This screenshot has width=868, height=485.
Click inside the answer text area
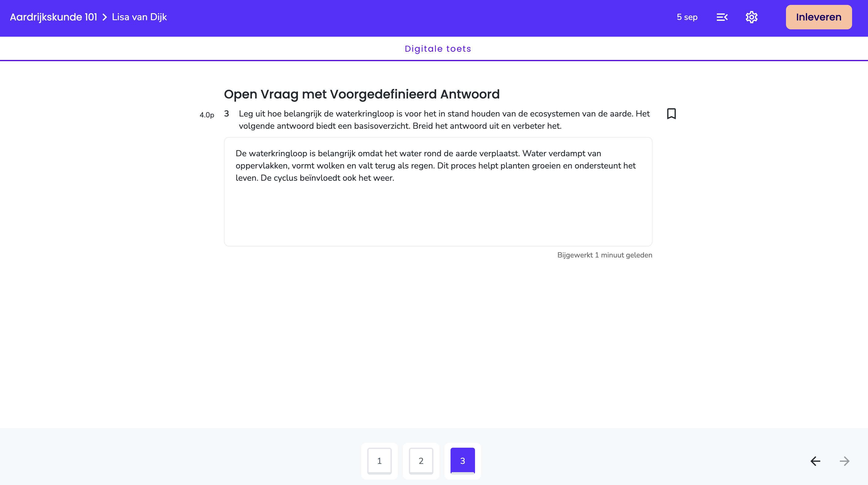pyautogui.click(x=438, y=191)
